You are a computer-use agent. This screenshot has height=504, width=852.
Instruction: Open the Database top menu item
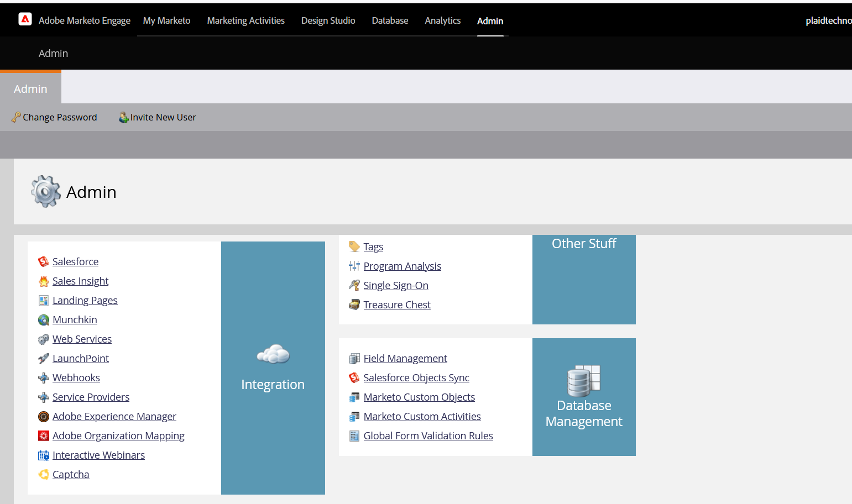(x=390, y=20)
